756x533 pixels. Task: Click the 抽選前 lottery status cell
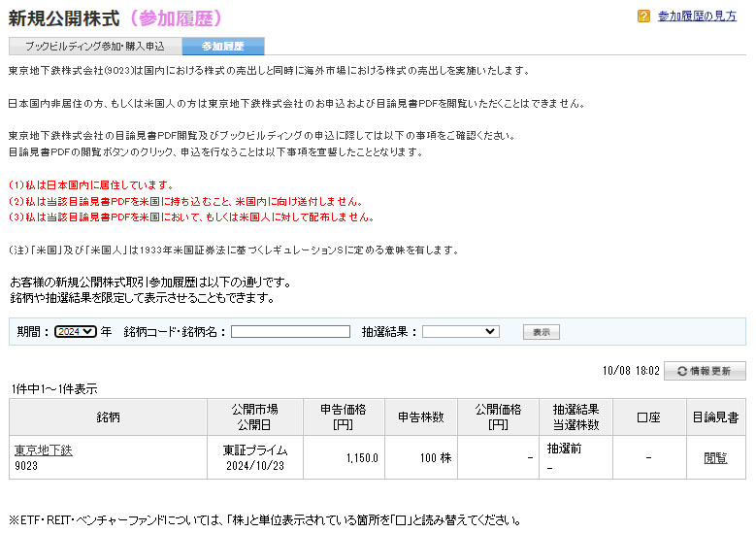tap(565, 450)
